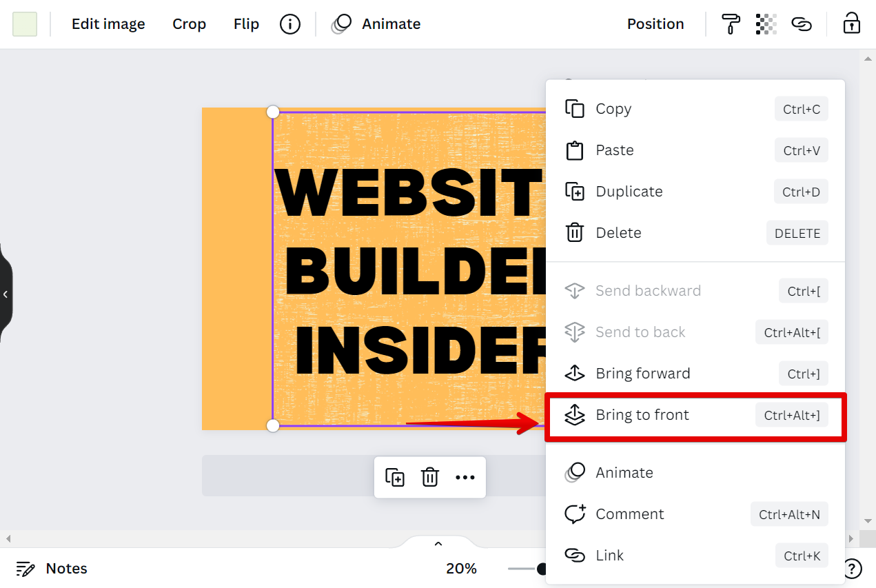Viewport: 876px width, 588px height.
Task: Click the pale green color swatch
Action: [x=25, y=24]
